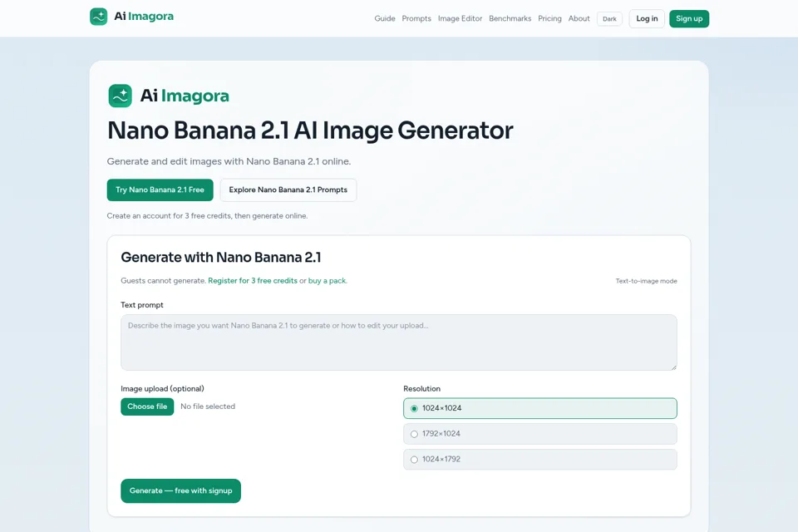Toggle Dark theme button
Screen dimensions: 798x532
[x=609, y=19]
